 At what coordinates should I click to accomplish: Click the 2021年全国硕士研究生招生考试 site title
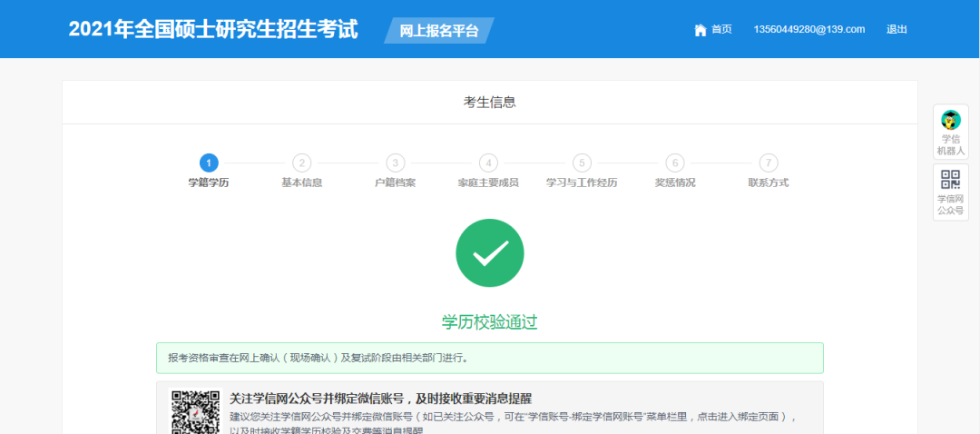213,29
